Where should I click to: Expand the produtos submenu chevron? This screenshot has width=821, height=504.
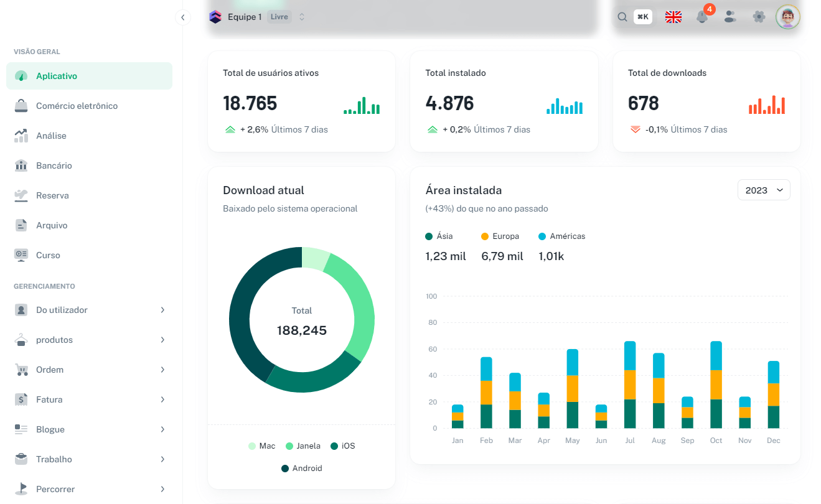click(x=162, y=340)
